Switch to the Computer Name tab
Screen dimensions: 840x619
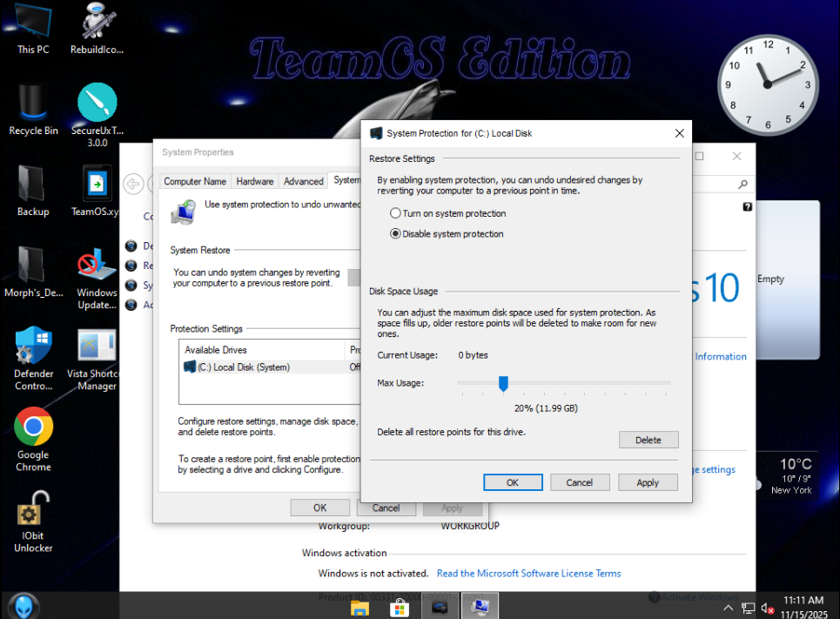195,181
